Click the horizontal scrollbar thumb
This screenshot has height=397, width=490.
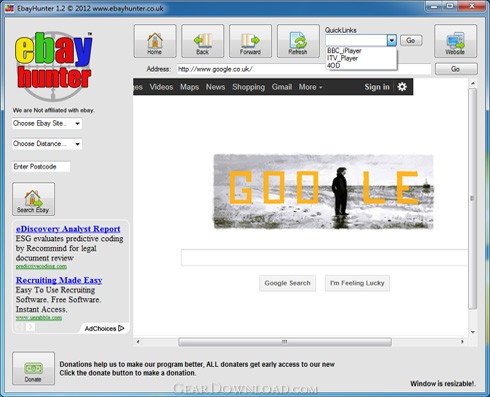[x=285, y=342]
